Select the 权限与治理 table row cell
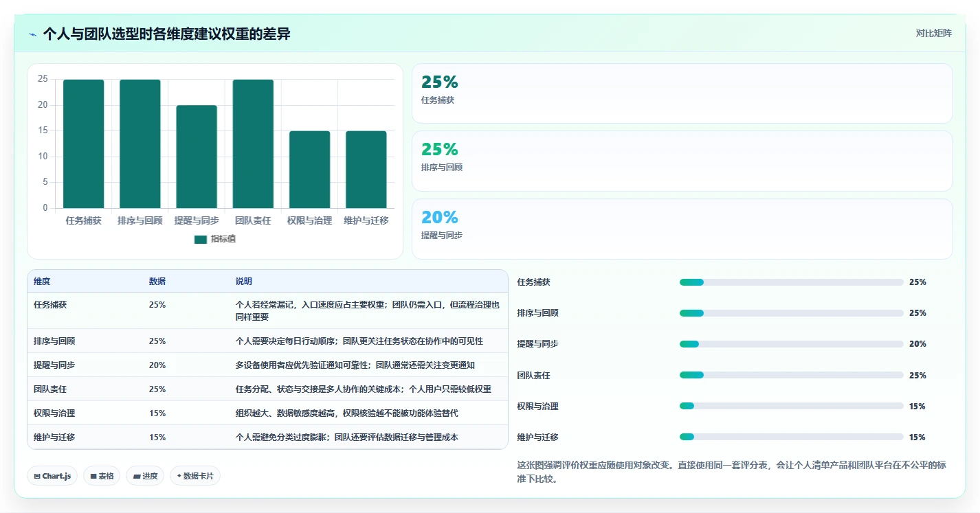Image resolution: width=980 pixels, height=513 pixels. (x=54, y=413)
